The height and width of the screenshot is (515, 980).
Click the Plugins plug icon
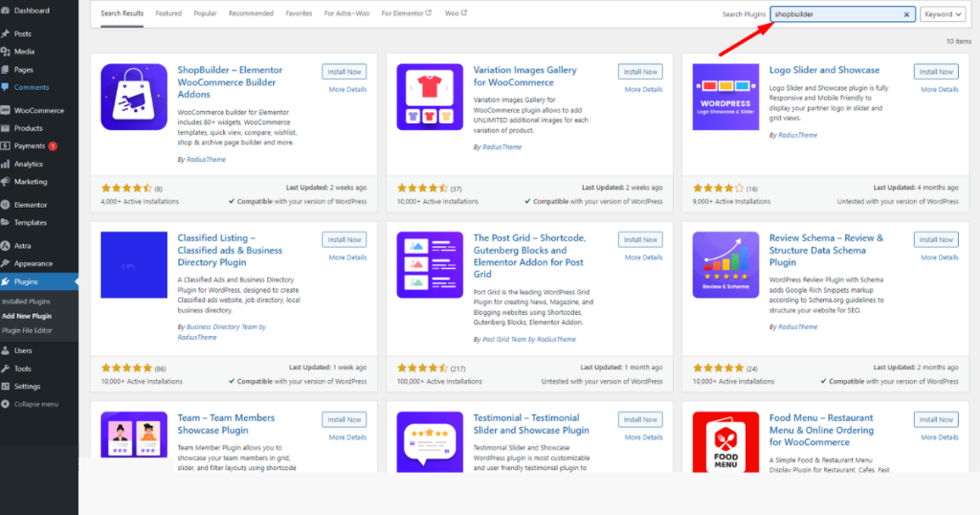click(x=6, y=281)
